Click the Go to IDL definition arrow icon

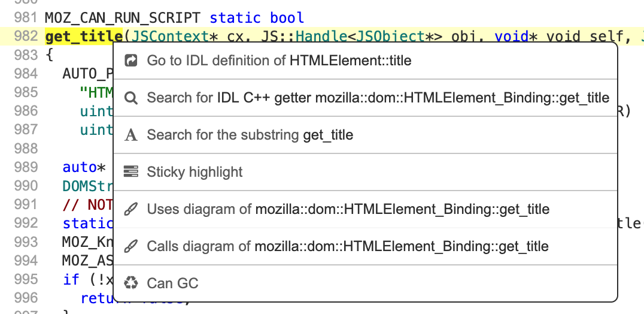(130, 61)
